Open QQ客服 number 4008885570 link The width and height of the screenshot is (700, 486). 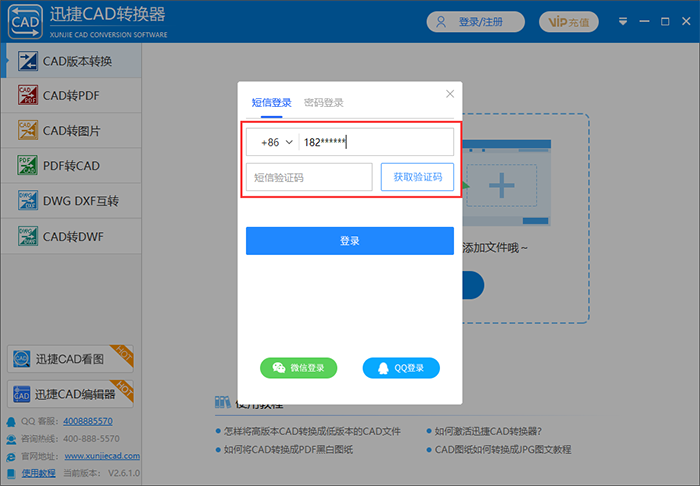tap(88, 421)
